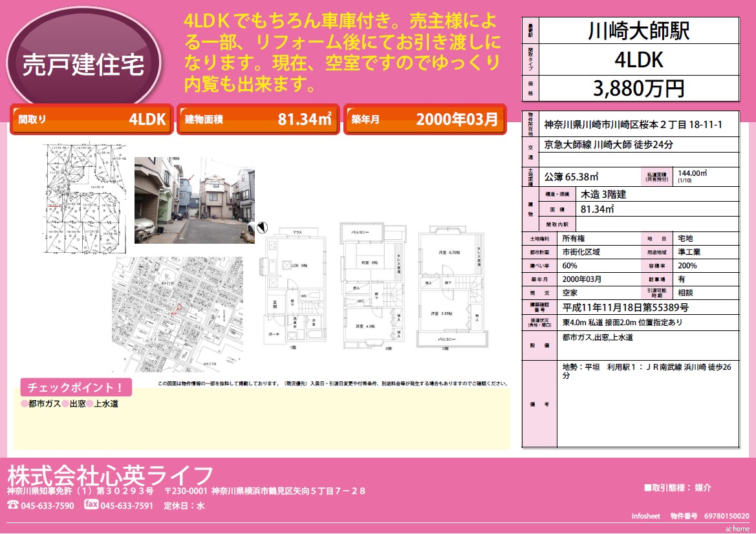Select the 売戸建住宅 oval badge
The width and height of the screenshot is (756, 534).
pyautogui.click(x=83, y=63)
